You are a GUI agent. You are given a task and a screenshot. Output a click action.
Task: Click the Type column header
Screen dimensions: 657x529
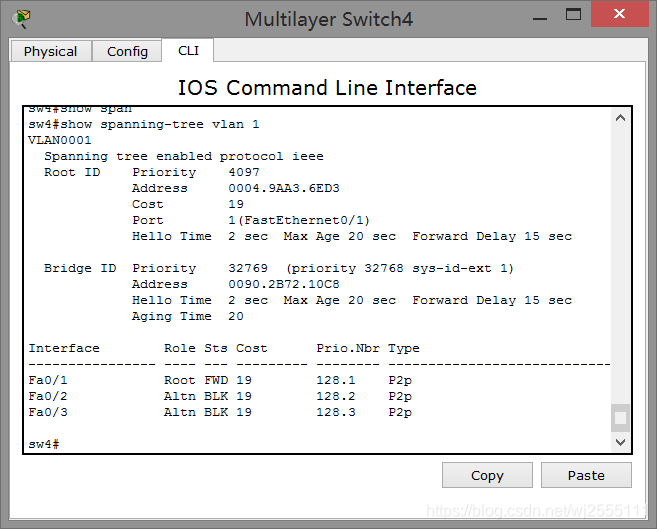pos(404,348)
